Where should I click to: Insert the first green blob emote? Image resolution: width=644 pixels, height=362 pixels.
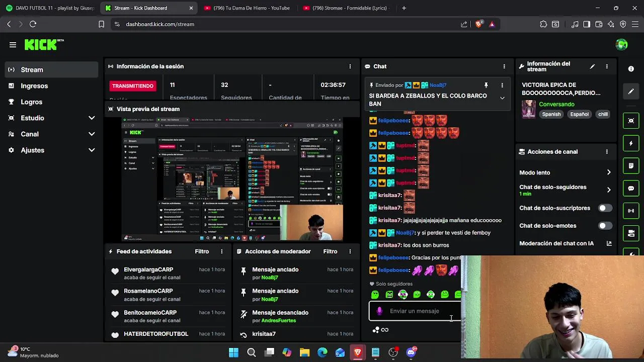click(375, 295)
